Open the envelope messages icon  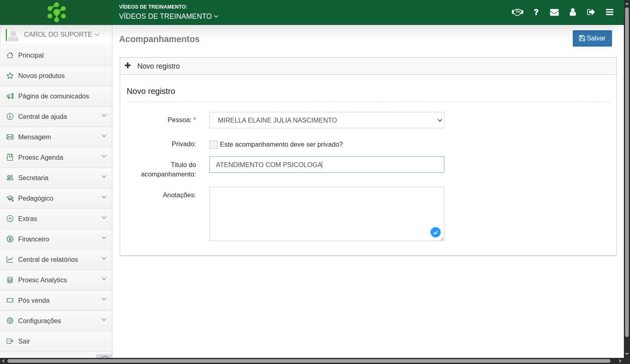click(554, 12)
